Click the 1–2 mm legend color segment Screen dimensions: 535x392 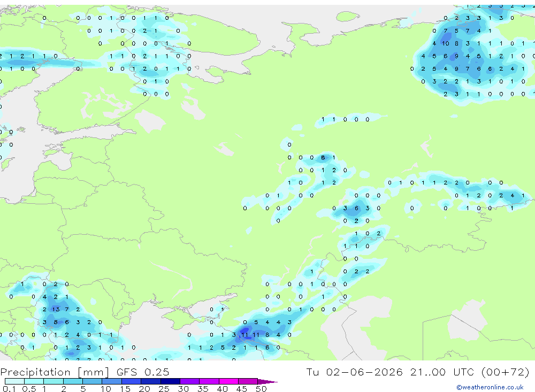coord(53,381)
